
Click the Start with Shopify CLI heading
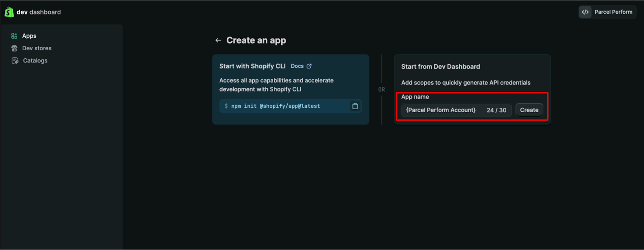pyautogui.click(x=252, y=66)
